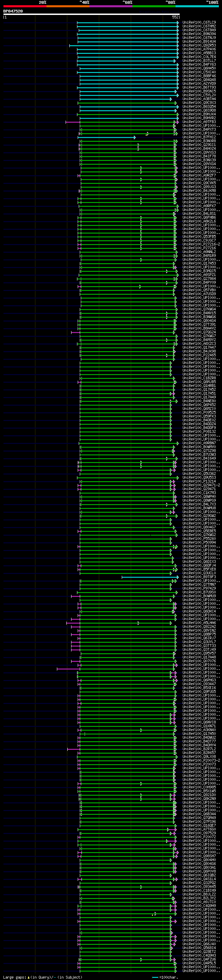This screenshot has height=980, width=222.
Task: Click the query name BP047520
Action: (x=13, y=11)
